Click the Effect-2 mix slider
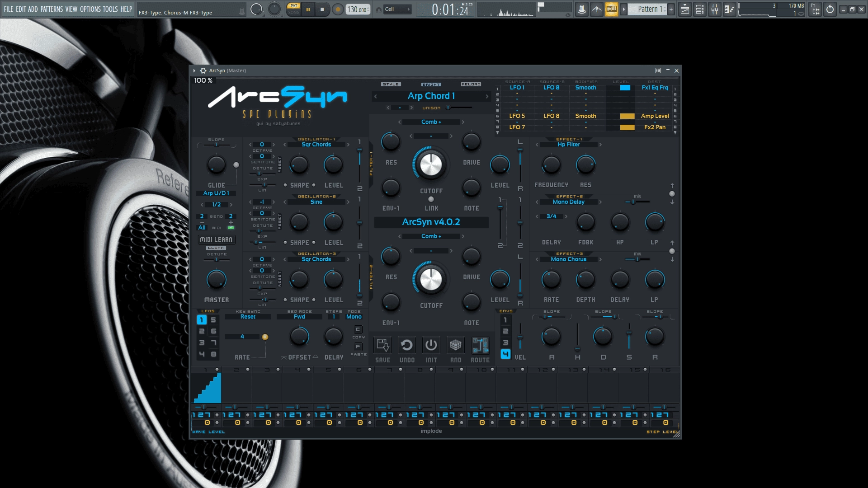The height and width of the screenshot is (488, 868). (x=637, y=202)
